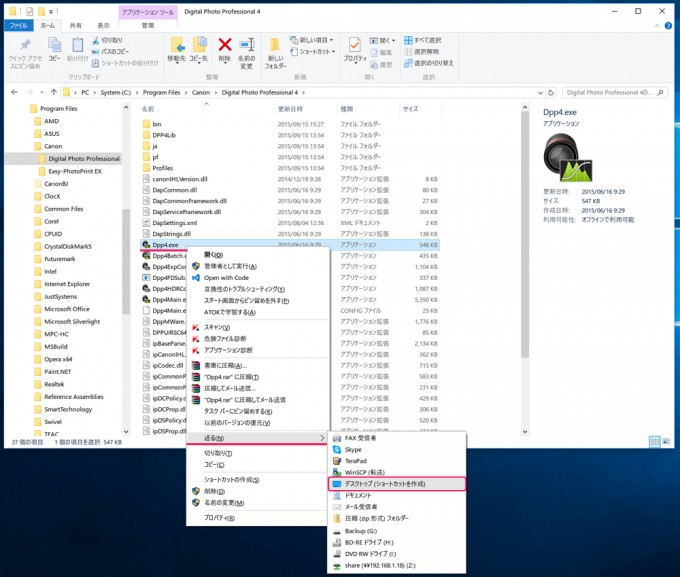Click the Invert selection (選択の切り替え) icon

pyautogui.click(x=408, y=63)
